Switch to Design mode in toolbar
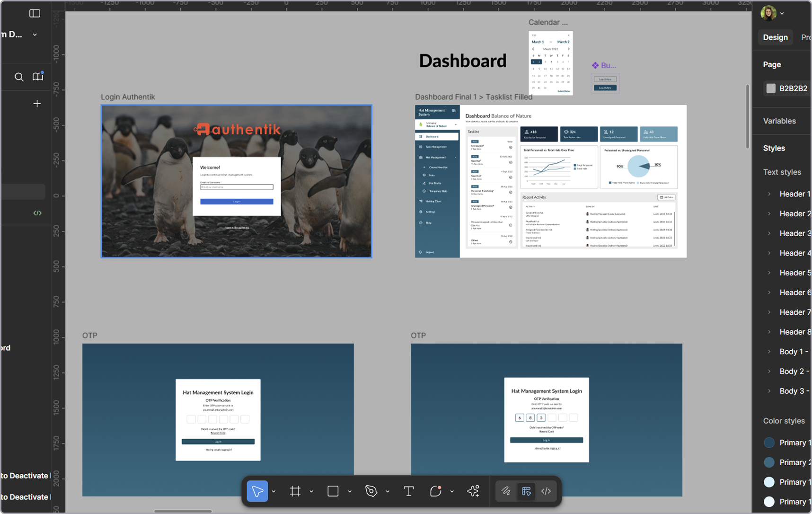The image size is (812, 514). click(x=526, y=491)
